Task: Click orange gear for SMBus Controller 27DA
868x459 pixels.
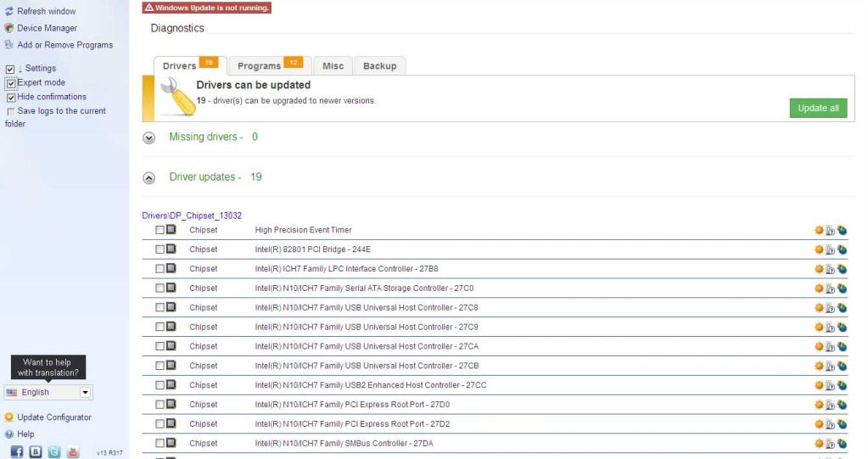Action: (x=820, y=443)
